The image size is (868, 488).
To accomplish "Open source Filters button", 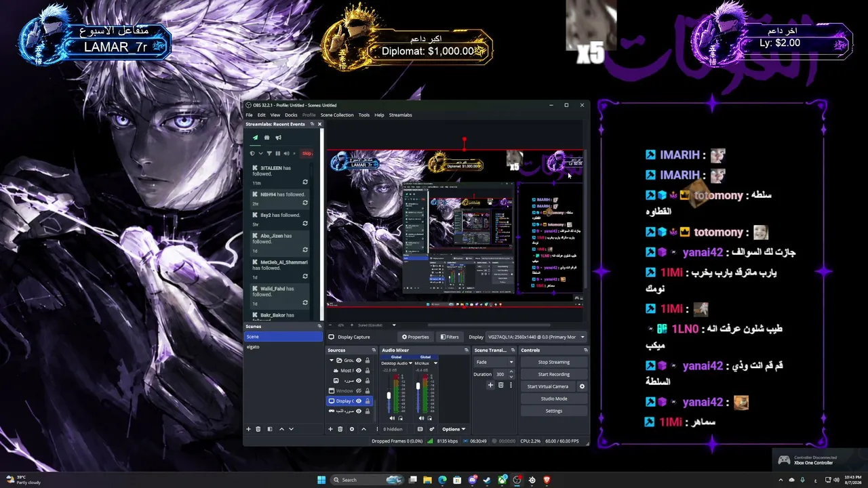I will click(450, 337).
